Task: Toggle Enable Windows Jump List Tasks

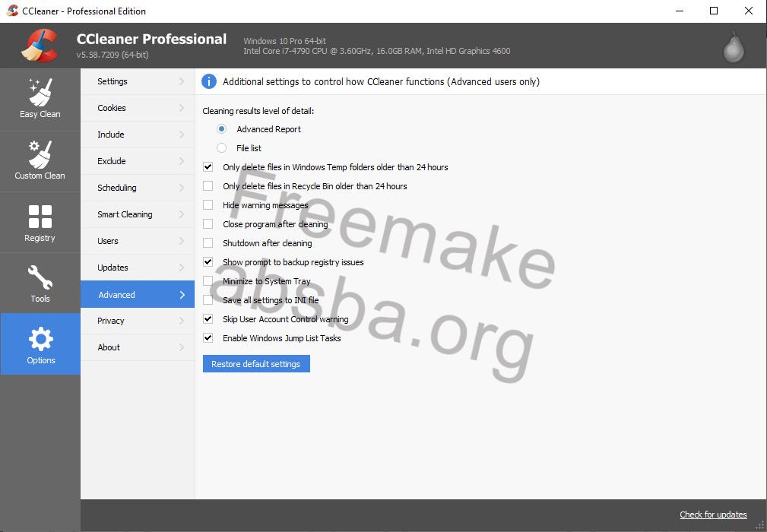Action: (208, 338)
